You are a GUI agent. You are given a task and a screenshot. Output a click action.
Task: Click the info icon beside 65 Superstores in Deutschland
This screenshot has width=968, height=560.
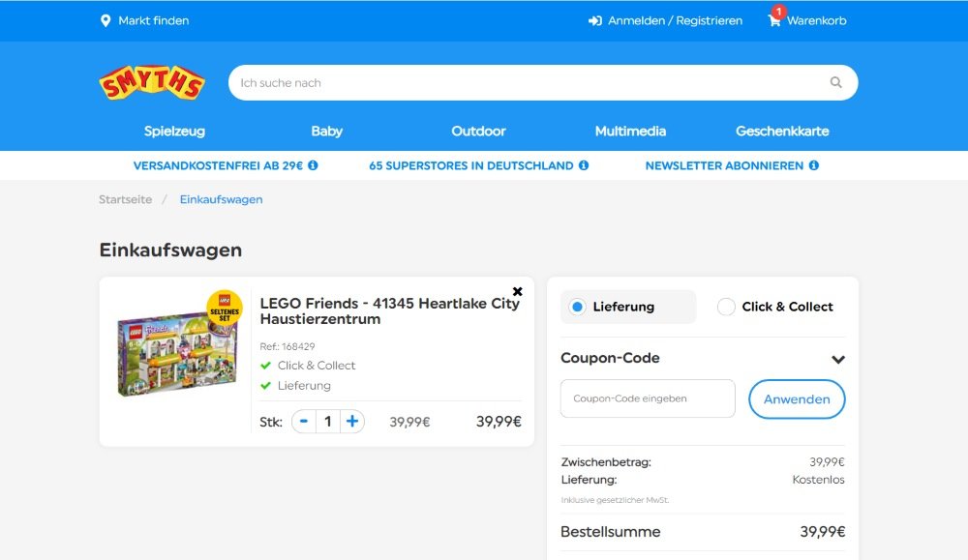pyautogui.click(x=583, y=165)
